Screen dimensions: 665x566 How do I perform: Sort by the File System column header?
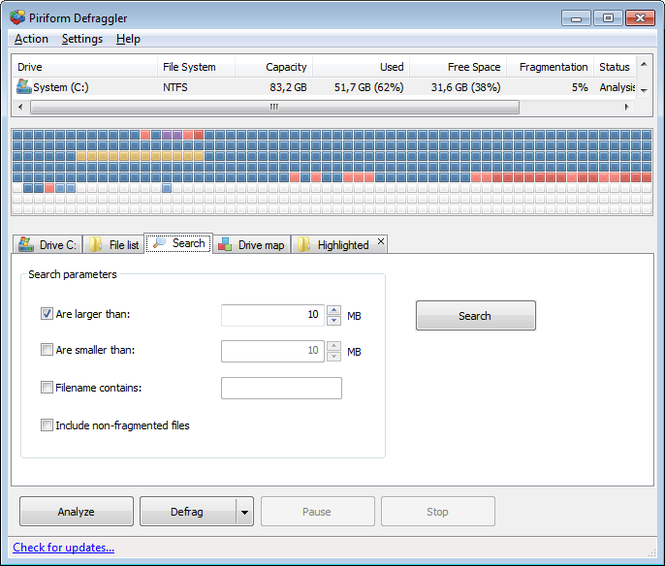196,67
